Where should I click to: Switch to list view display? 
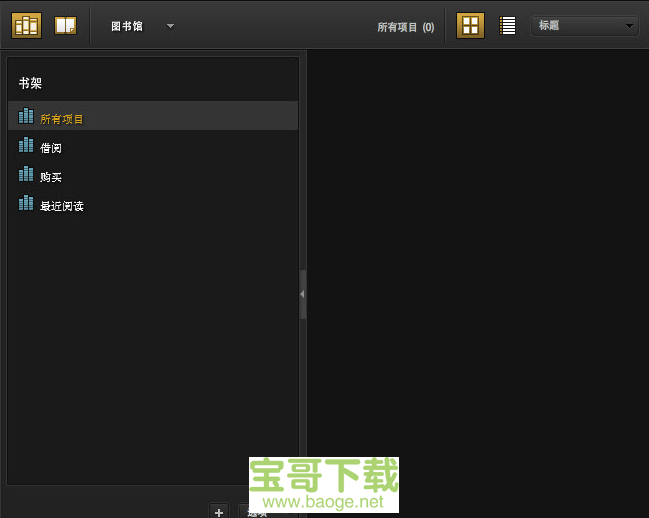(x=508, y=26)
